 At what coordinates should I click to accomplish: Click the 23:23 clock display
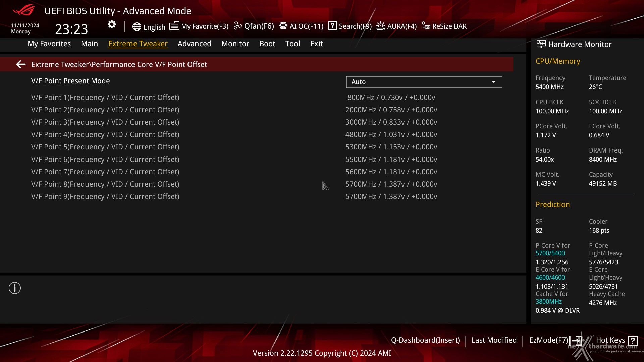71,29
